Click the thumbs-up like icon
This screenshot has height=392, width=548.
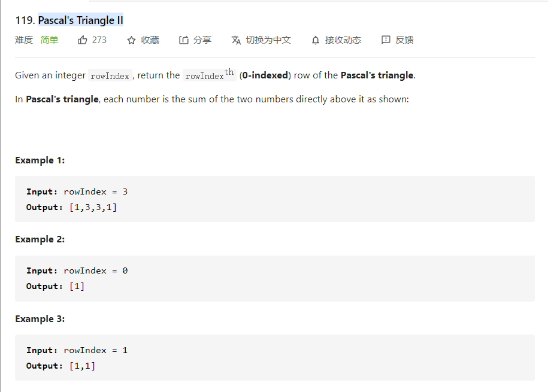[83, 40]
